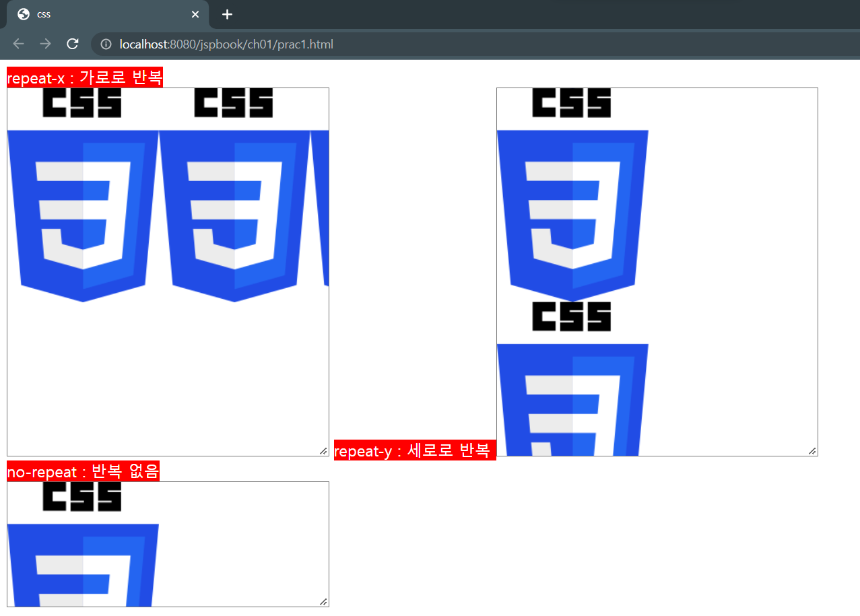The height and width of the screenshot is (616, 860).
Task: Click inside the repeat-y textarea
Action: (x=657, y=272)
